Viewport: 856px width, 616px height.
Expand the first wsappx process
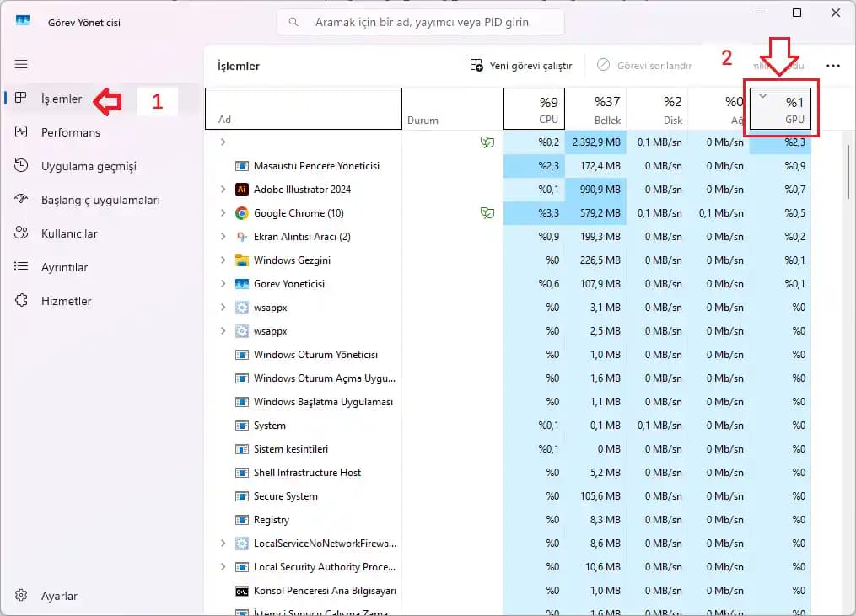pyautogui.click(x=223, y=308)
